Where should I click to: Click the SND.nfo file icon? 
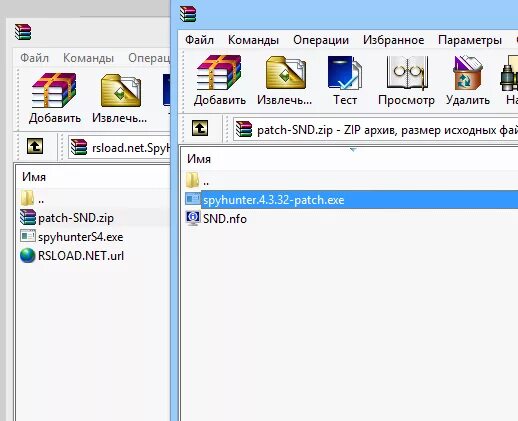point(193,218)
